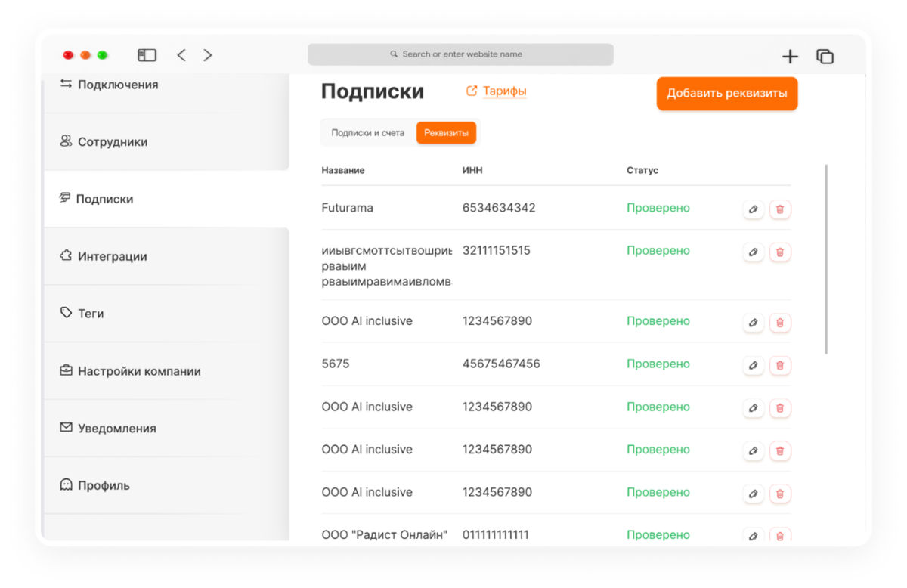
Task: Click trash icon for INN 32111151515 row
Action: coord(780,252)
